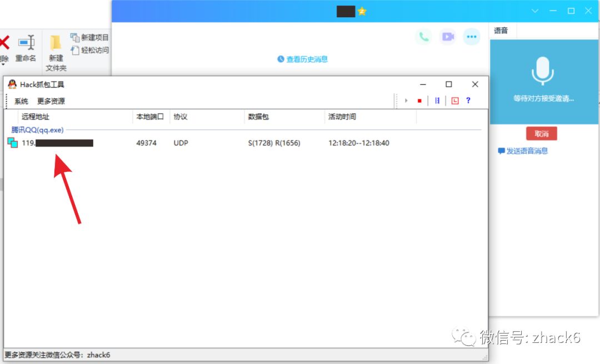
Task: Click the connection icon beside the 119 address
Action: point(13,143)
